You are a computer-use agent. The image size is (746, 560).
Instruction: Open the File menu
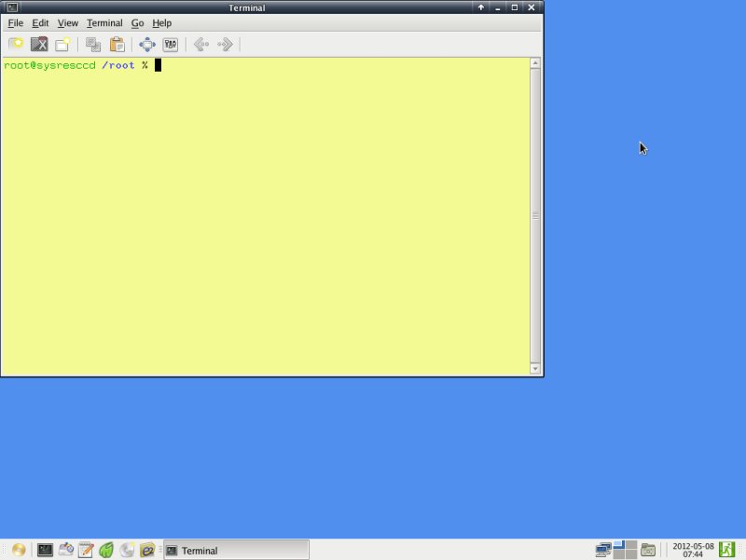16,22
